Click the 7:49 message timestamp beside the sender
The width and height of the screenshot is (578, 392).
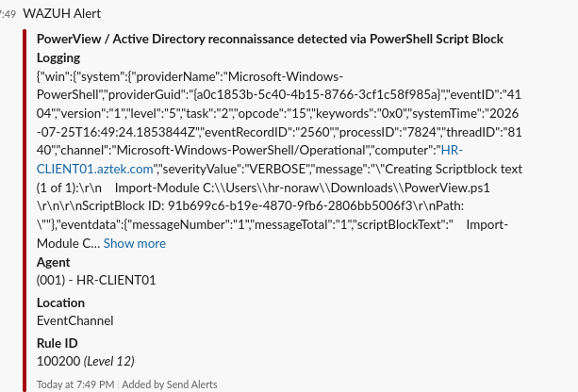click(8, 14)
